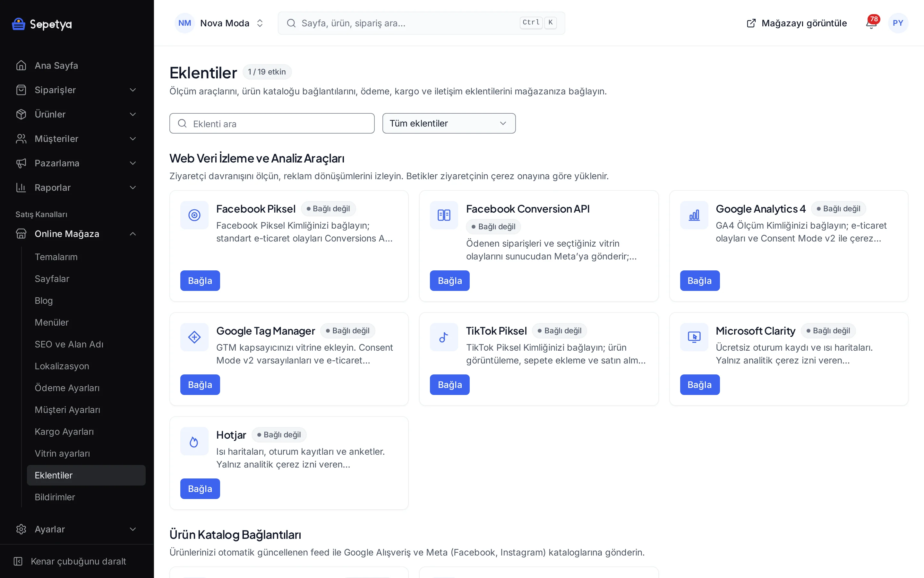
Task: Open the Nova Moda store switcher
Action: 220,23
